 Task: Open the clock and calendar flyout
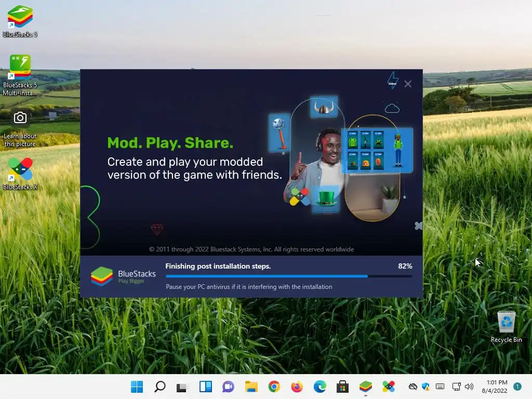tap(495, 387)
